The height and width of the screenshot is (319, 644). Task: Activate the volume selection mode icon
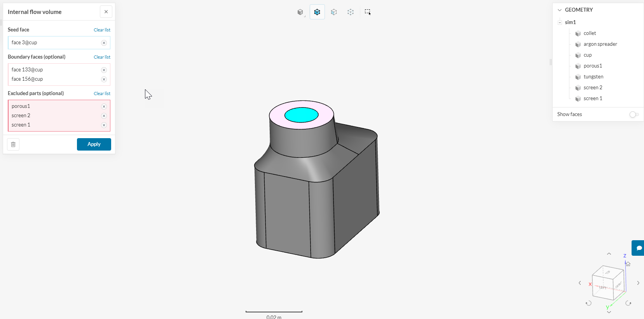317,12
